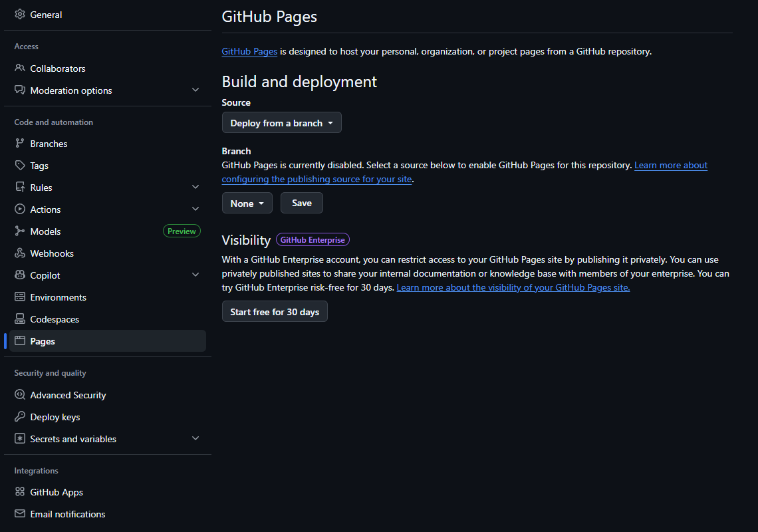This screenshot has width=758, height=532.
Task: Click the Save button
Action: pos(302,203)
